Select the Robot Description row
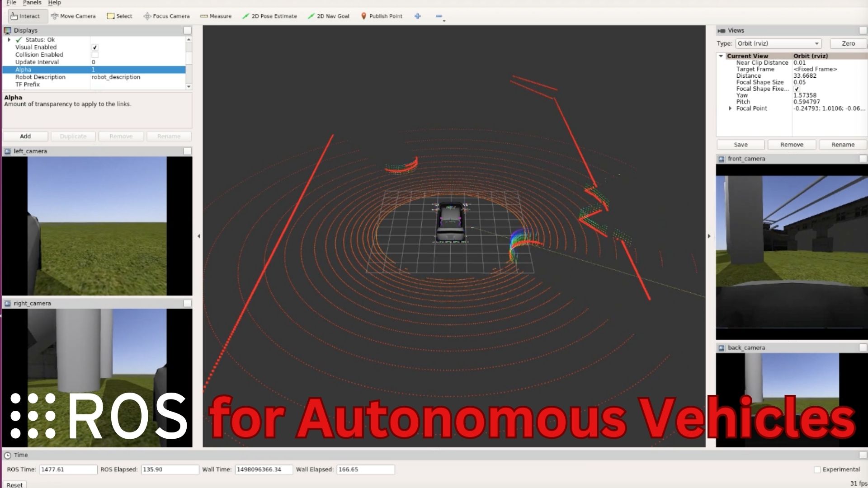This screenshot has width=868, height=488. coord(94,77)
